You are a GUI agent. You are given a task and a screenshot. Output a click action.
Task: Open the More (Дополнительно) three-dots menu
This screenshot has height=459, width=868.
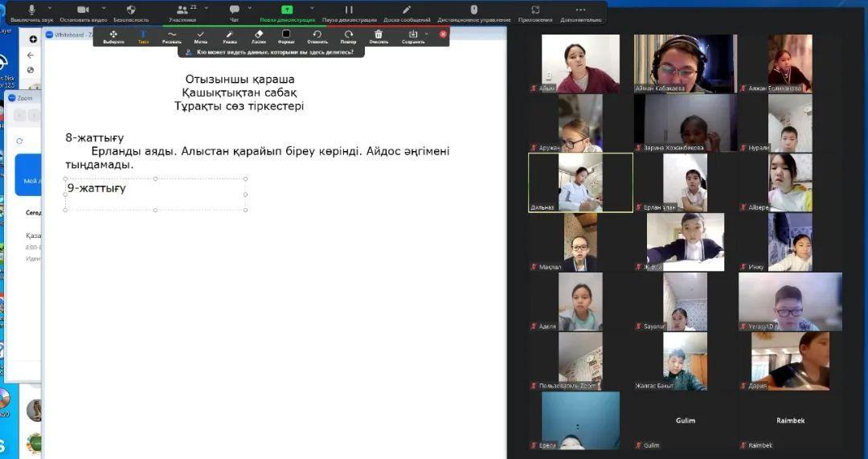[581, 13]
